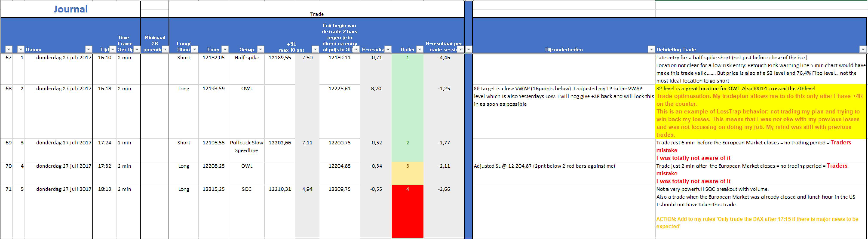
Task: Select row number cell 67
Action: (7, 69)
